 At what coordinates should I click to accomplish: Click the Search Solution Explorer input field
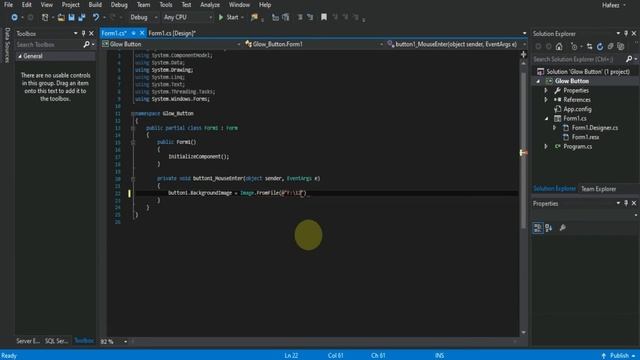[578, 59]
